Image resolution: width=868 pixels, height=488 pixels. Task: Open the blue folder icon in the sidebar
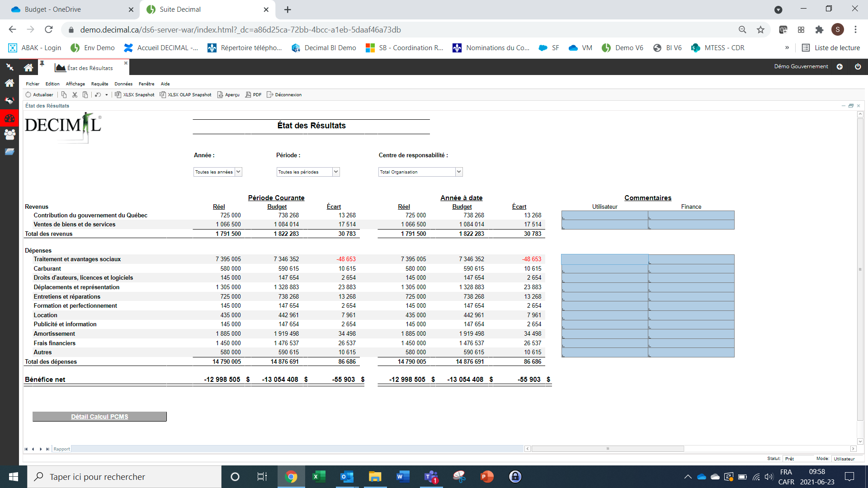click(x=9, y=152)
